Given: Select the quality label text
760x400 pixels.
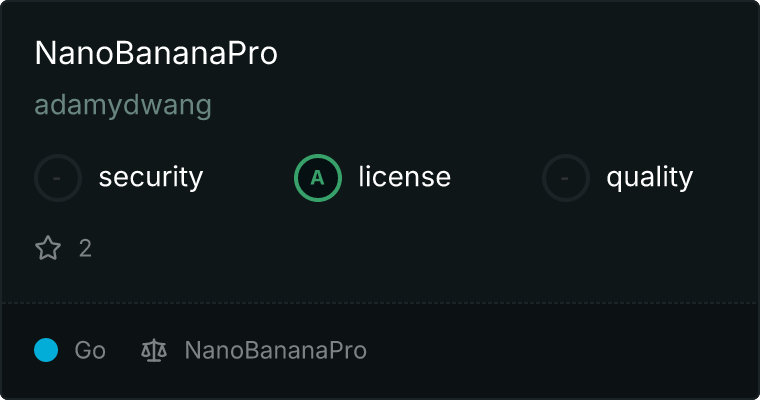Looking at the screenshot, I should (649, 178).
